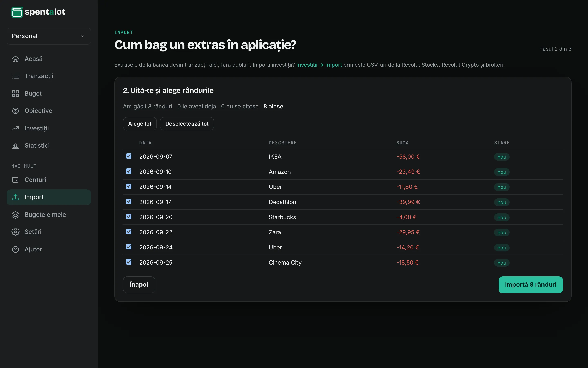Image resolution: width=588 pixels, height=368 pixels.
Task: Toggle the 2026-09-14 Uber row checkbox
Action: (129, 186)
